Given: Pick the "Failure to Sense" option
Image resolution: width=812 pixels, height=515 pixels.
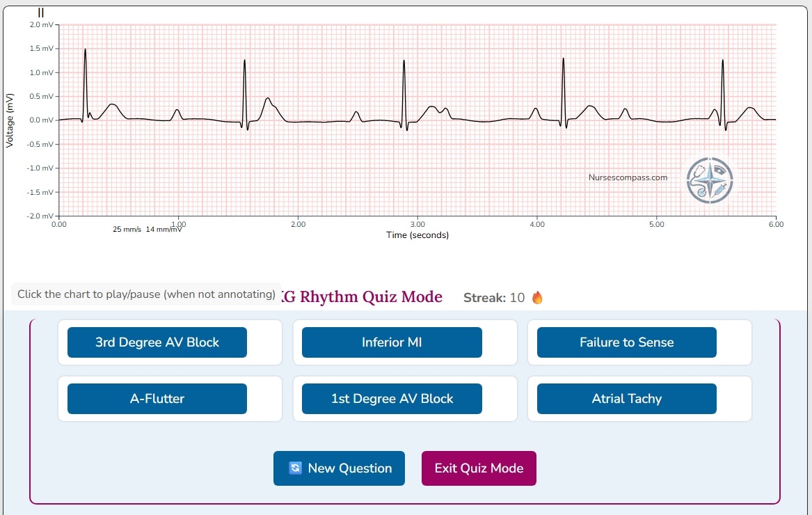Looking at the screenshot, I should [626, 342].
